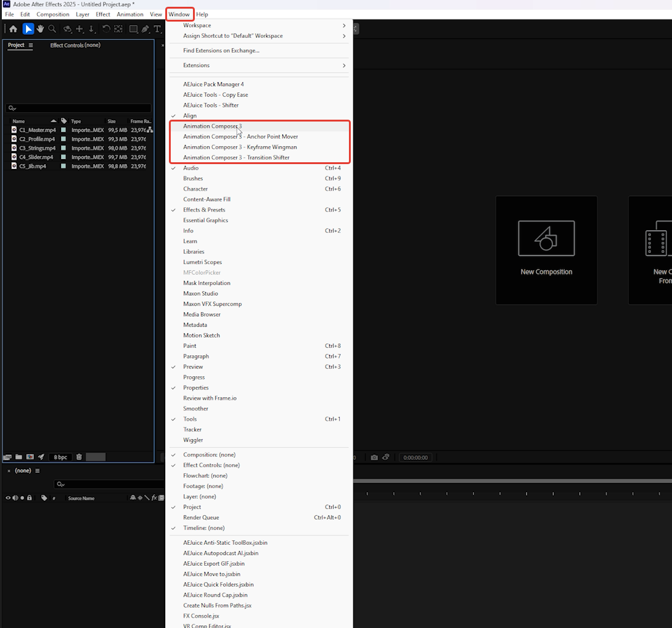Screen dimensions: 672x628
Task: Toggle the Composition: (none) entry
Action: pos(259,455)
